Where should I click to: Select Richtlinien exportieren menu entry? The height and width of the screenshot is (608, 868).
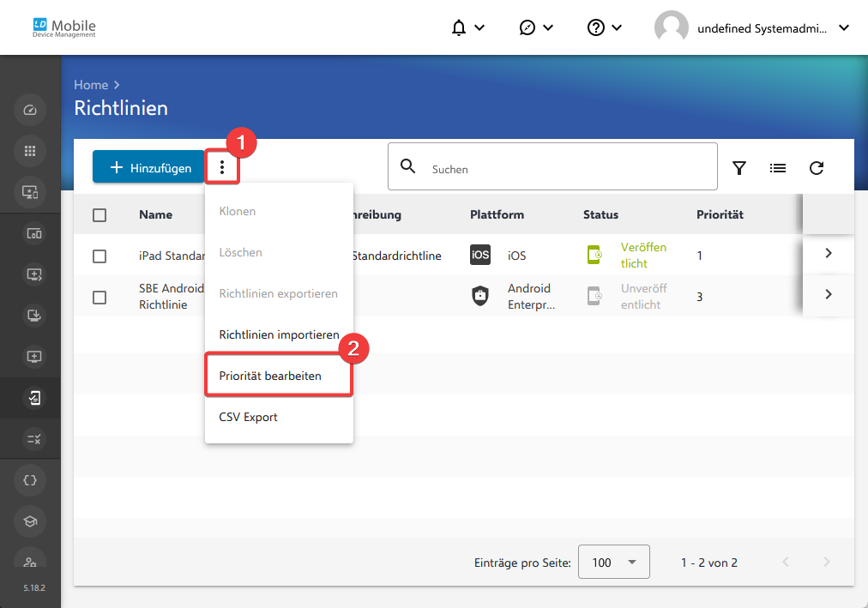pyautogui.click(x=279, y=293)
